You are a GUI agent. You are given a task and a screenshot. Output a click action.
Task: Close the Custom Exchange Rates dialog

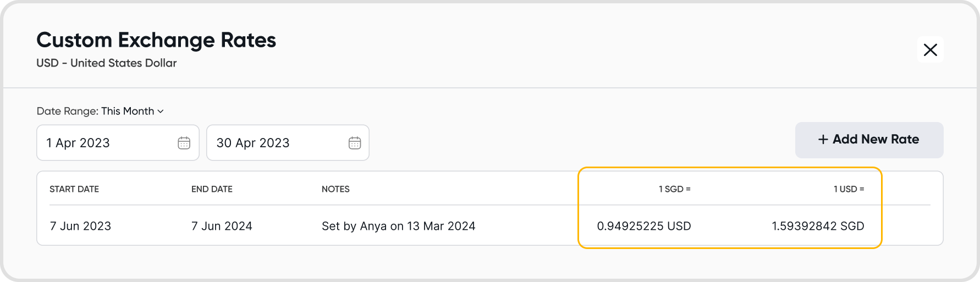tap(930, 50)
